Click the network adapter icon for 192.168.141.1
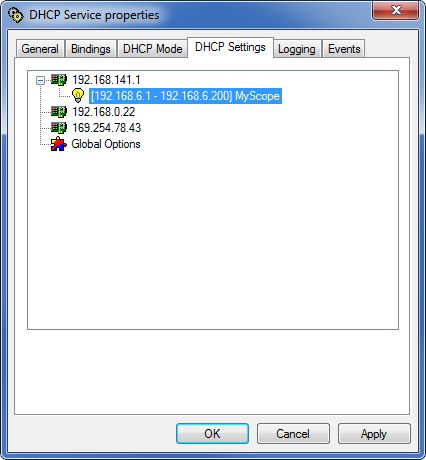This screenshot has width=426, height=460. pyautogui.click(x=59, y=80)
